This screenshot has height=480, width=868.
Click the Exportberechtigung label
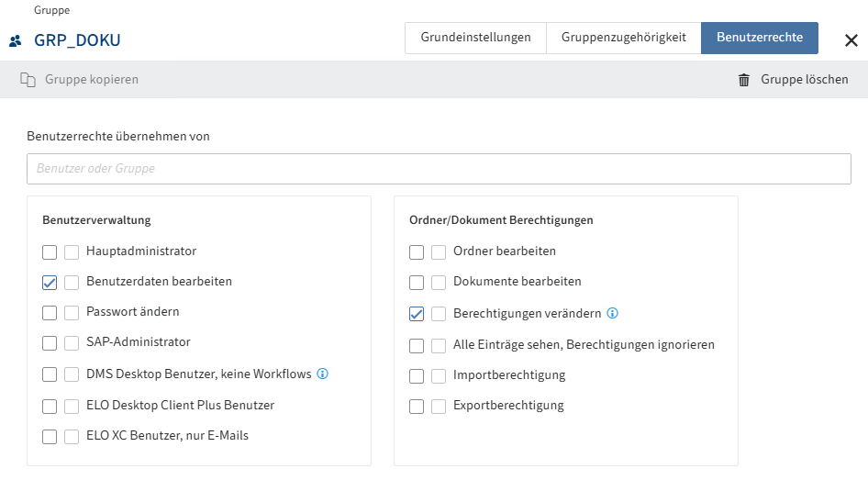[x=508, y=406]
